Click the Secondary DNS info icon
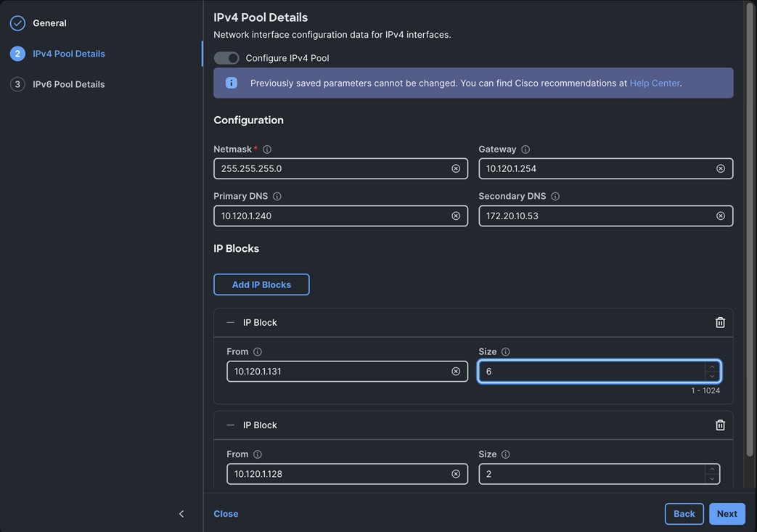Screen dimensions: 757x532 coord(556,197)
